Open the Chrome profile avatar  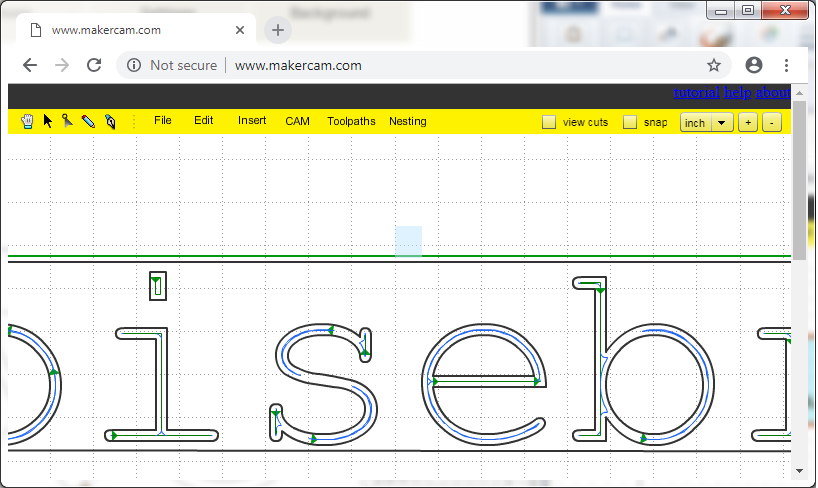(754, 65)
